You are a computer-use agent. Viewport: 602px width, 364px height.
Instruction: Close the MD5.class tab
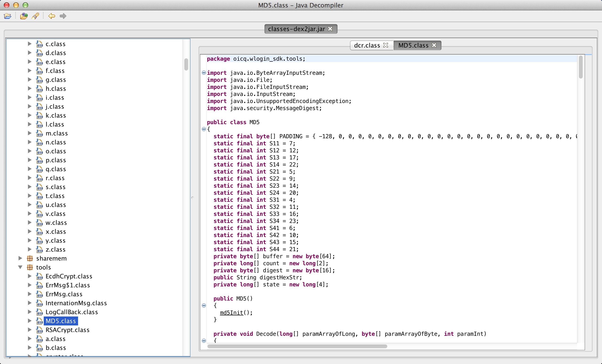[434, 45]
